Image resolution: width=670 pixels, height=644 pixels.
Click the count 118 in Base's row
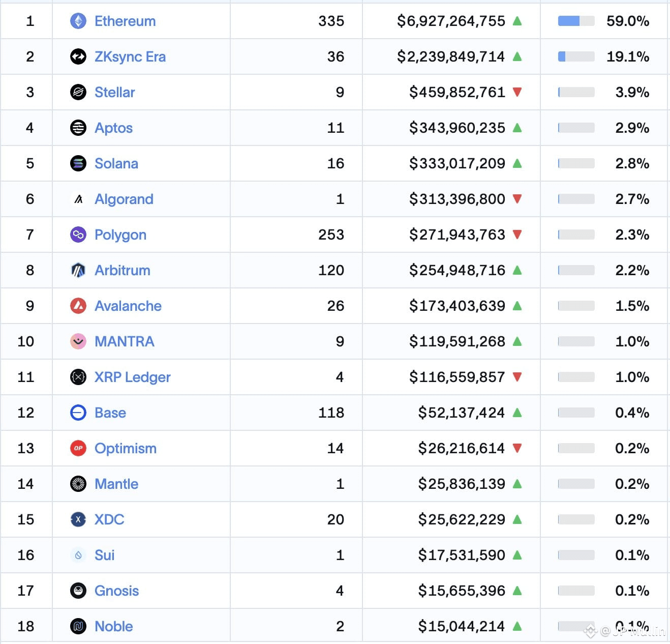(x=331, y=413)
